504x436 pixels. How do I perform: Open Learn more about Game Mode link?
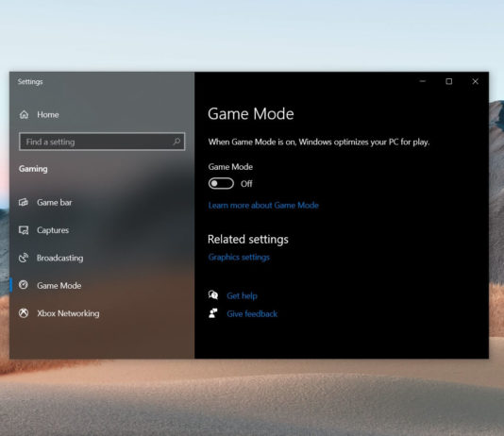click(x=263, y=205)
